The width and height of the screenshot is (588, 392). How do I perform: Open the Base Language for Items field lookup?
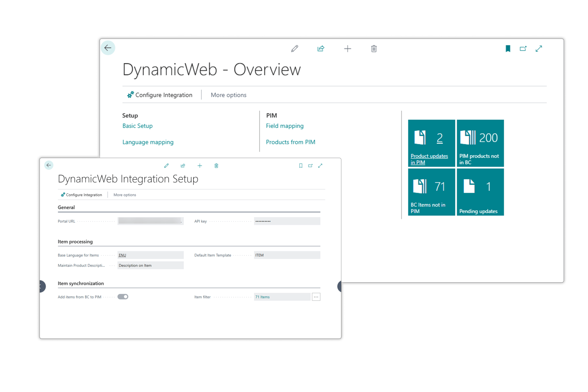[150, 255]
